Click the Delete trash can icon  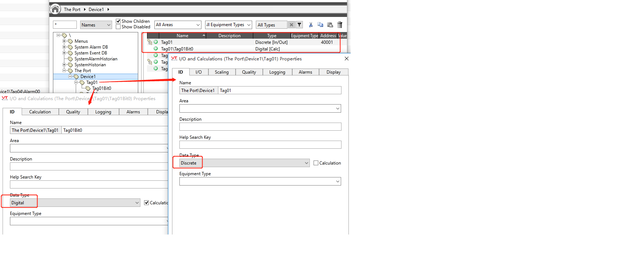point(340,25)
